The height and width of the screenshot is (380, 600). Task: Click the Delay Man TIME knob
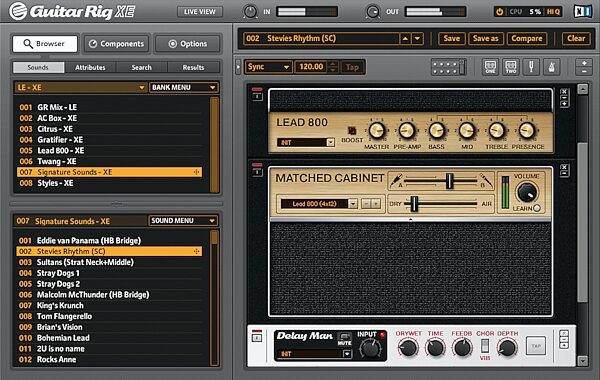click(435, 348)
